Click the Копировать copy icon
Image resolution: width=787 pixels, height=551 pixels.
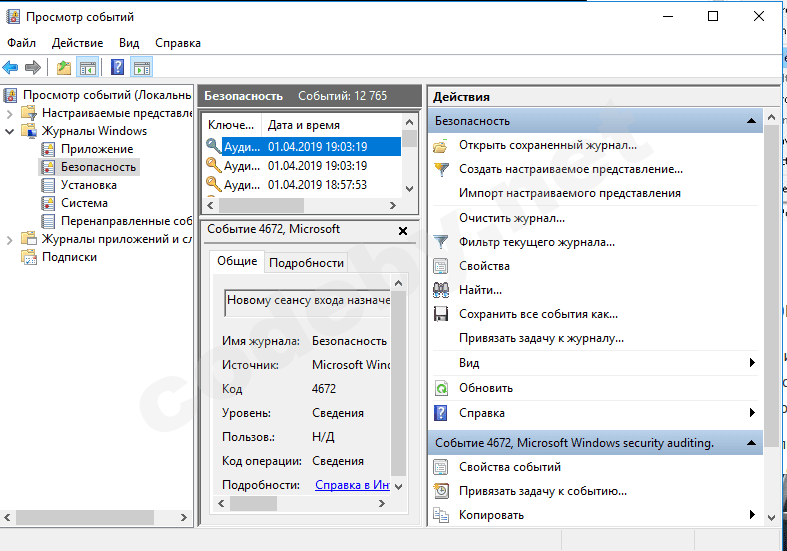(441, 515)
